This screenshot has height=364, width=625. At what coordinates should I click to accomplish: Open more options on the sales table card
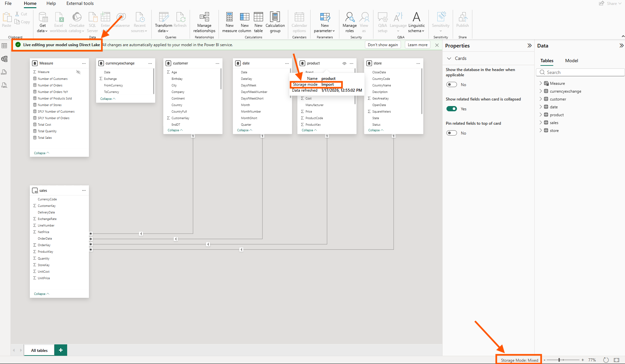84,191
